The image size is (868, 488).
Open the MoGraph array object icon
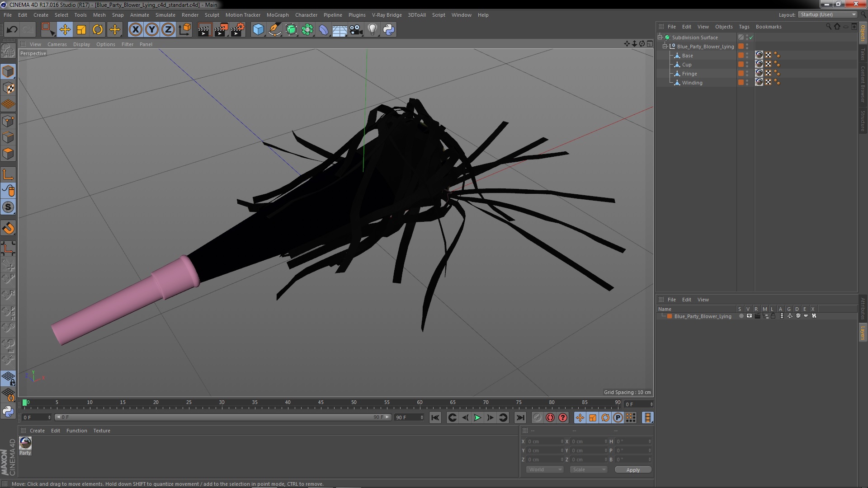307,30
